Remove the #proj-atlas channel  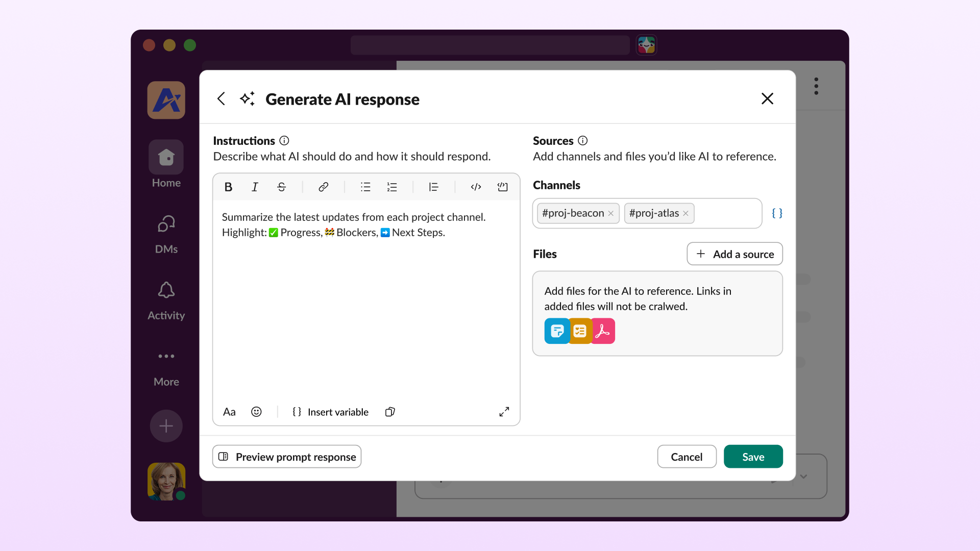click(685, 213)
